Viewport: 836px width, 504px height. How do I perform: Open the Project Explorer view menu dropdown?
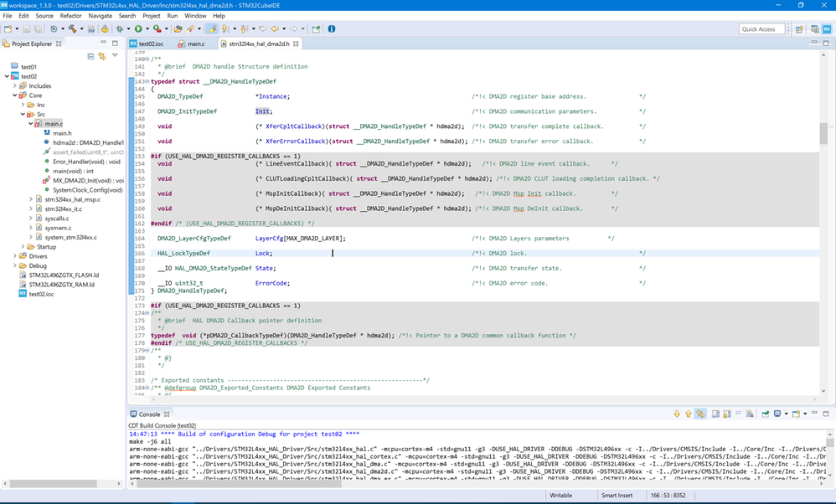115,56
